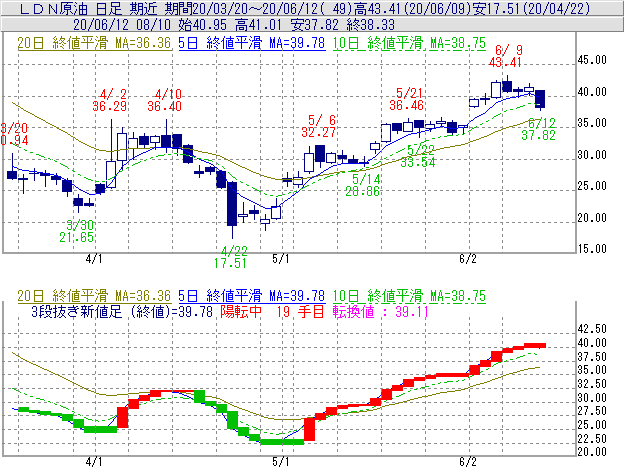The height and width of the screenshot is (474, 624).
Task: Click the 20.00 axis label in lower chart
Action: coord(592,452)
